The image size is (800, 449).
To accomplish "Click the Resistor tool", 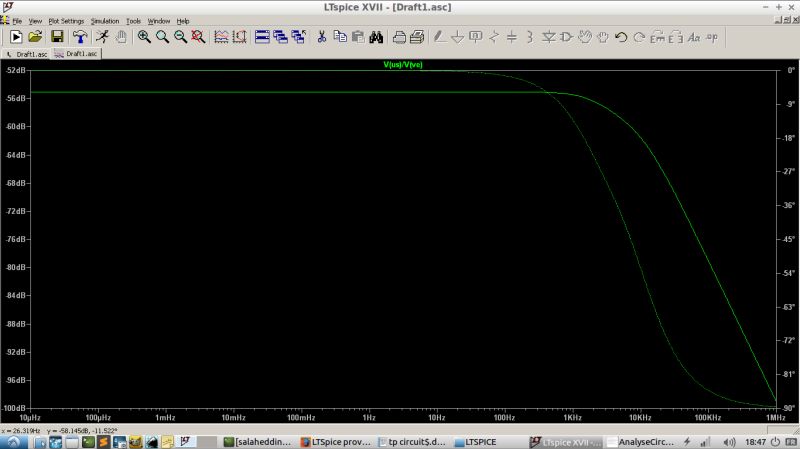I will click(494, 37).
